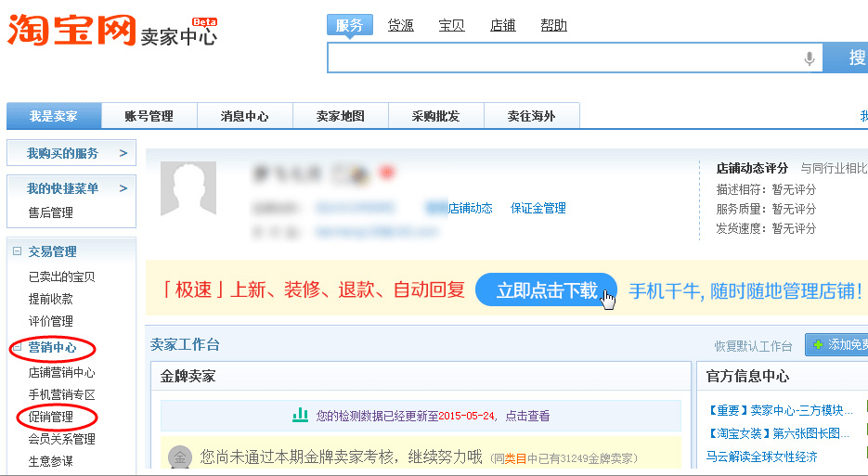Image resolution: width=868 pixels, height=476 pixels.
Task: Open 【重要】卖家中心-三方模块 news link
Action: 780,410
